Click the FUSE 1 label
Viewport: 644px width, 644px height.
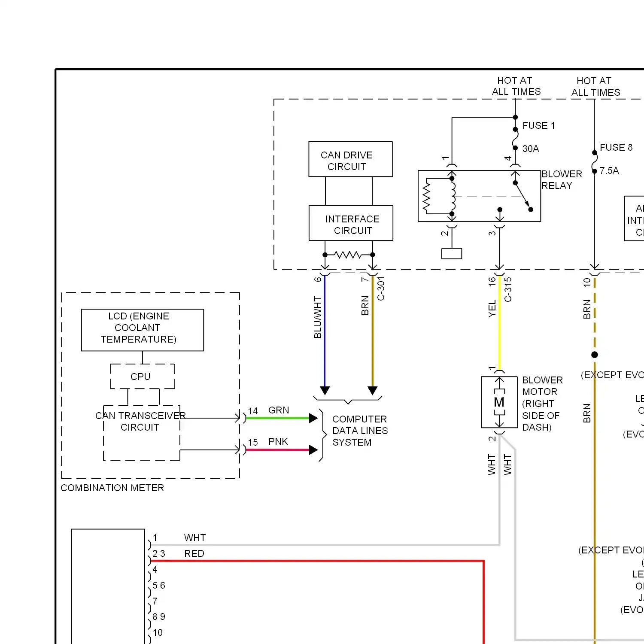[539, 126]
